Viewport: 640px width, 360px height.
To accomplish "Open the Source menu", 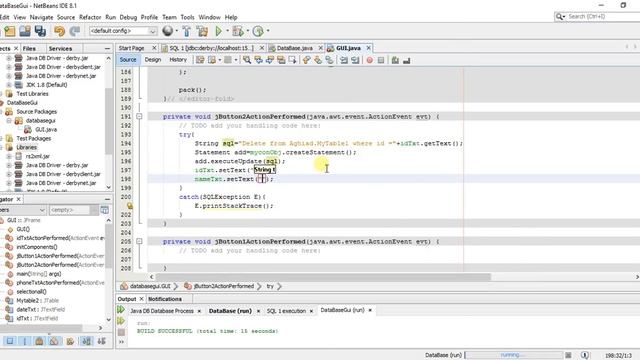I will (x=66, y=17).
